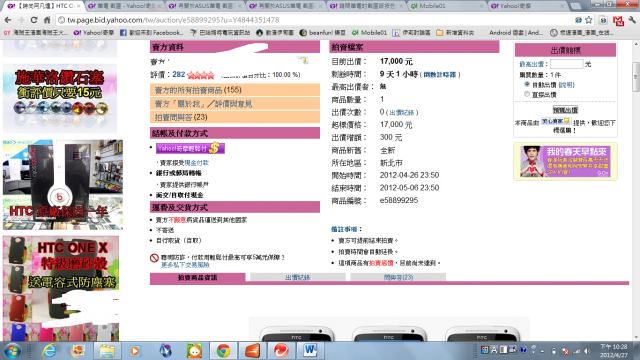This screenshot has width=640, height=360.
Task: Click the 拍賣底價 red link in notes
Action: [x=381, y=263]
